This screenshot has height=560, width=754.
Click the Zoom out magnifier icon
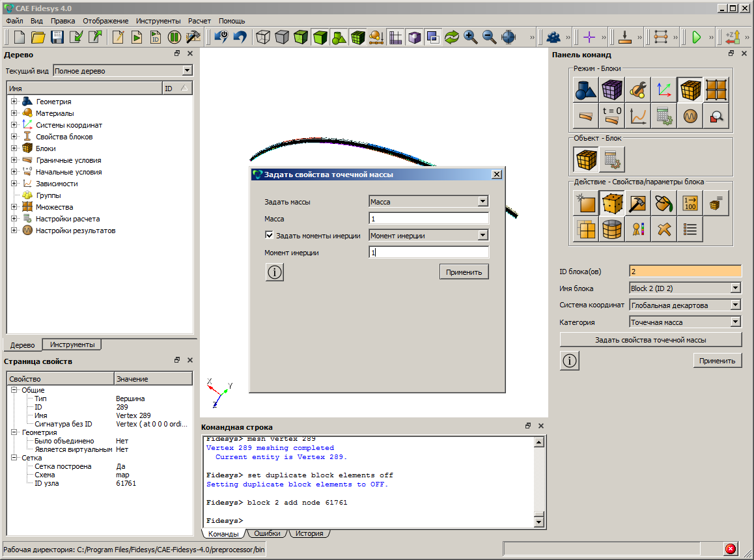click(x=489, y=37)
